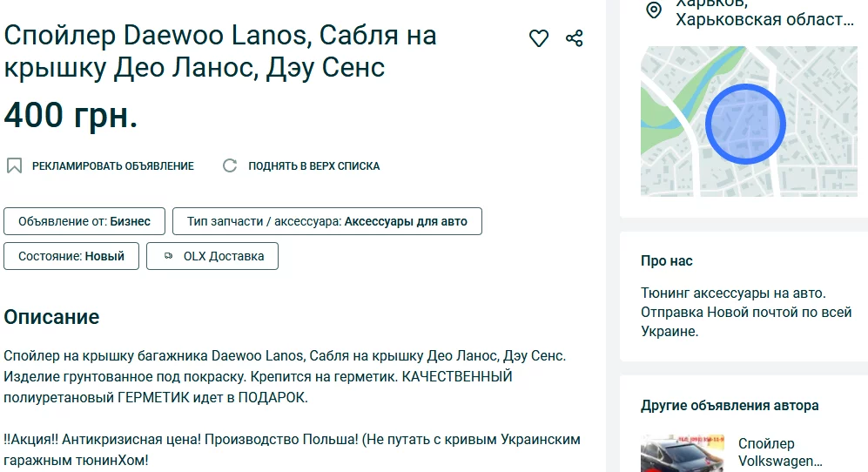Open РЕКЛАМИРОВАТЬ ОБЪЯВЛЕНИЕ link
Image resolution: width=868 pixels, height=472 pixels.
(112, 165)
